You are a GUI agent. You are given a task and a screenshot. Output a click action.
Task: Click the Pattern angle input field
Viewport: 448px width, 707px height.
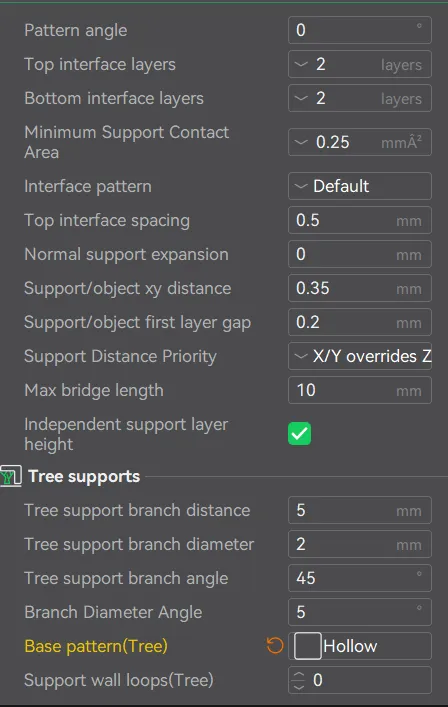pos(360,30)
